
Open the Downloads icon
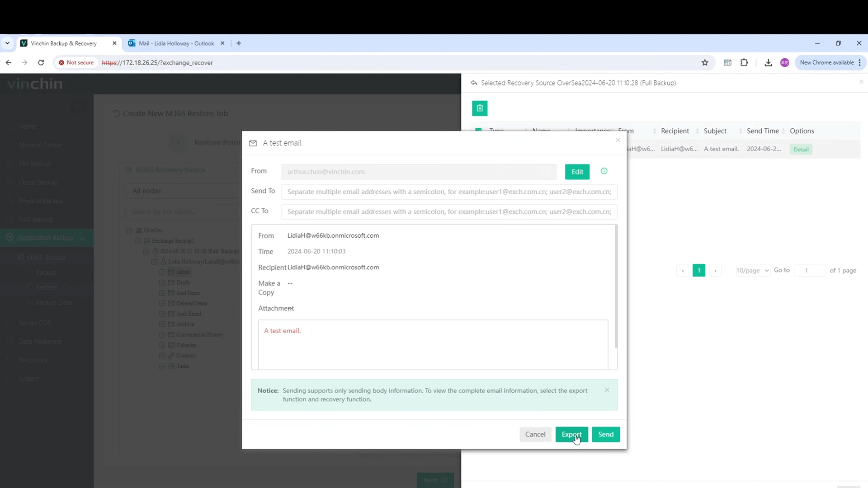click(x=768, y=63)
